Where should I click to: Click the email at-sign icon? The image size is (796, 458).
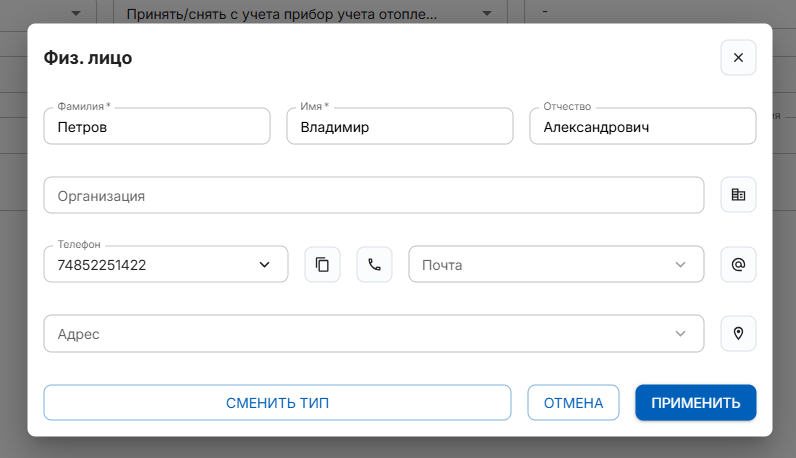pos(738,265)
